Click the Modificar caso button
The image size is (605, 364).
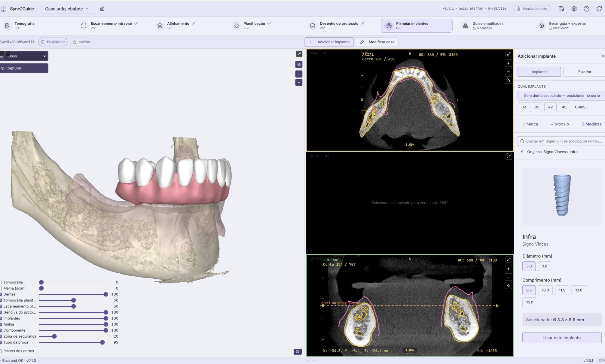click(377, 42)
